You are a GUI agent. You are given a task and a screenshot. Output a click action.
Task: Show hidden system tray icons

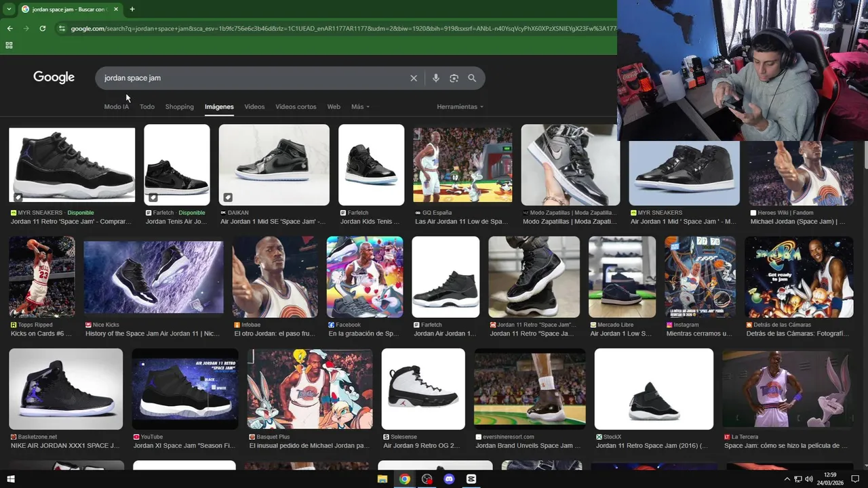tap(787, 479)
